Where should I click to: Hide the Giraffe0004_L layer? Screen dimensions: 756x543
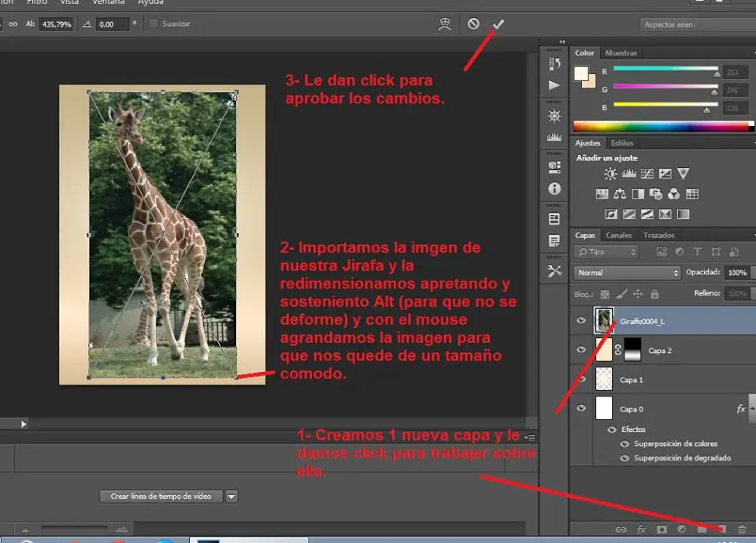[581, 321]
